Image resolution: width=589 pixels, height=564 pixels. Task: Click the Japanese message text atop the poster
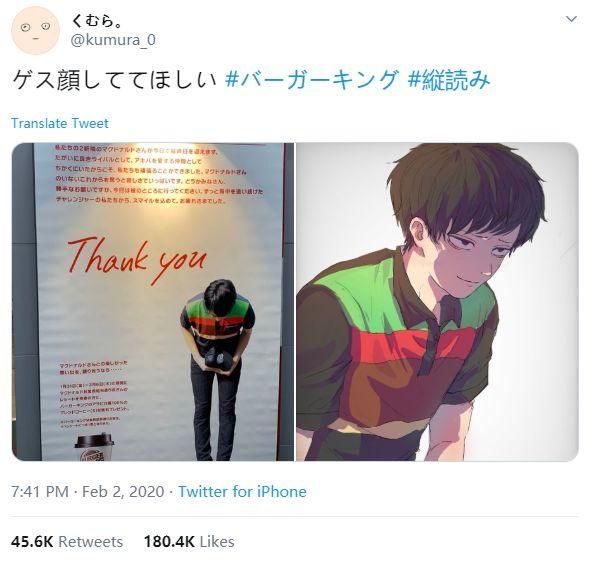click(160, 176)
